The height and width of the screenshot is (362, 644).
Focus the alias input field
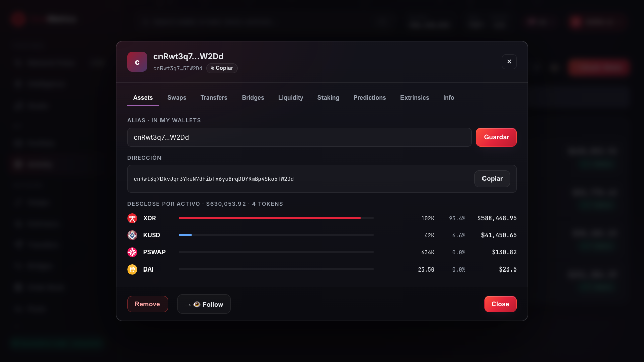299,137
